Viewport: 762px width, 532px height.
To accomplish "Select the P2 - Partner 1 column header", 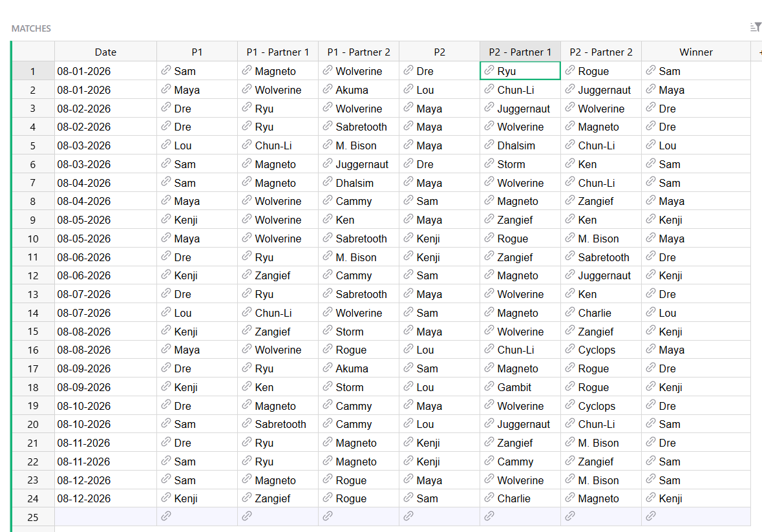I will click(x=520, y=52).
